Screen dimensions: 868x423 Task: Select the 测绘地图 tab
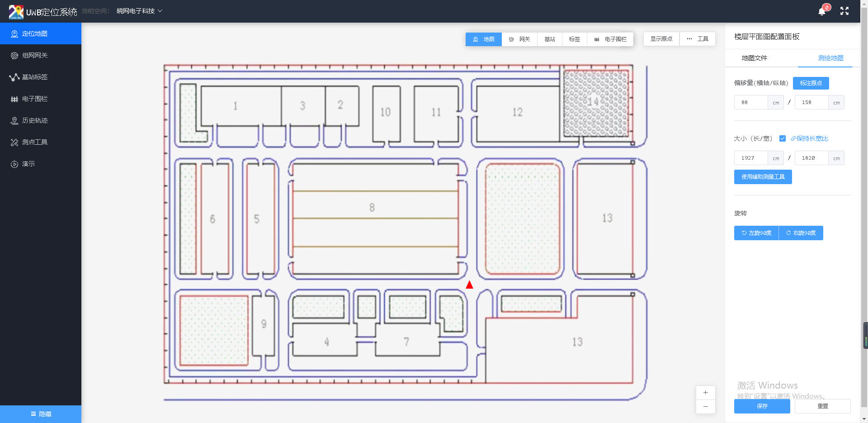click(x=830, y=58)
